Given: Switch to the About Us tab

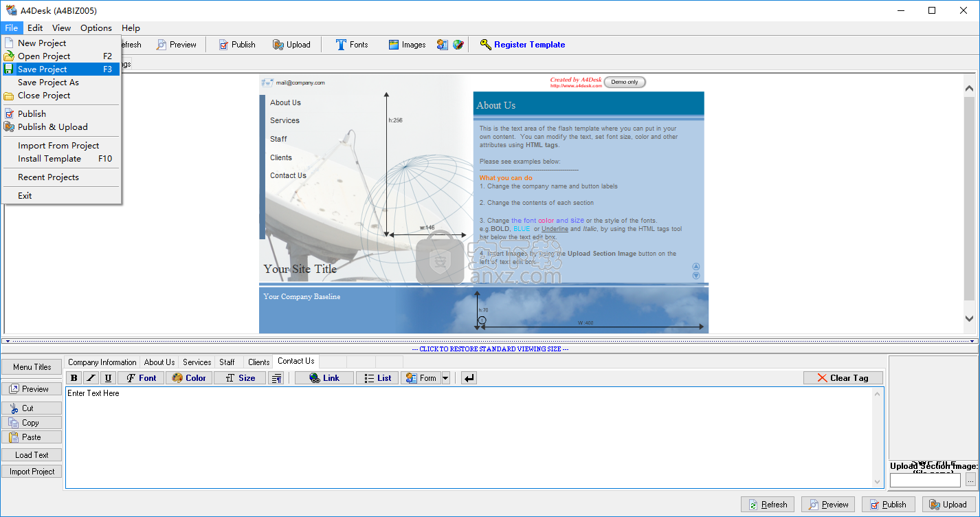Looking at the screenshot, I should click(159, 362).
